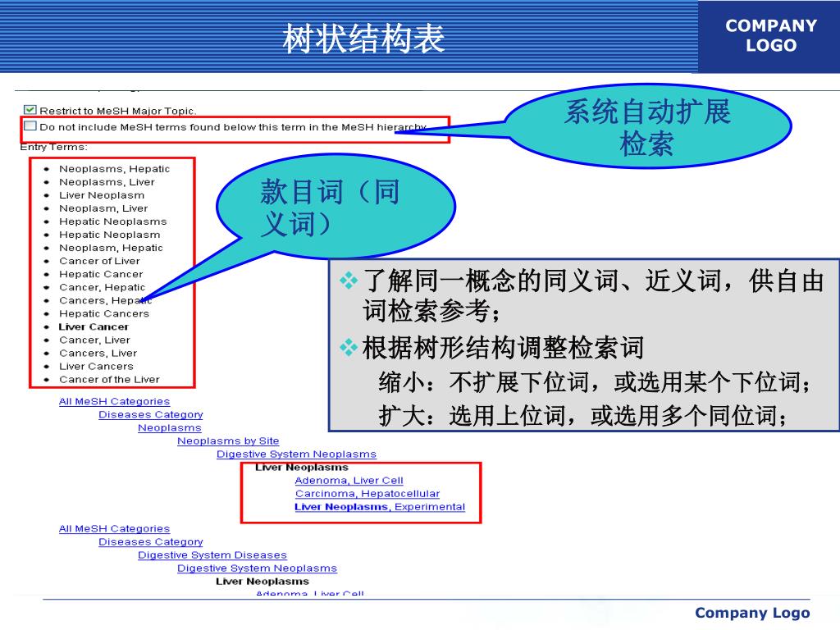
Task: Click the Entry Terms heading
Action: tap(53, 147)
